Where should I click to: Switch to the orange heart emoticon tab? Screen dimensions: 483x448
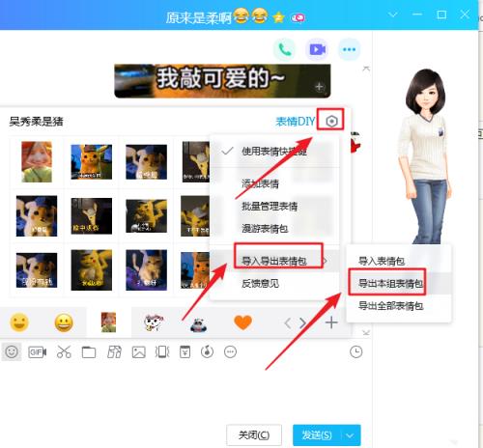(x=242, y=322)
